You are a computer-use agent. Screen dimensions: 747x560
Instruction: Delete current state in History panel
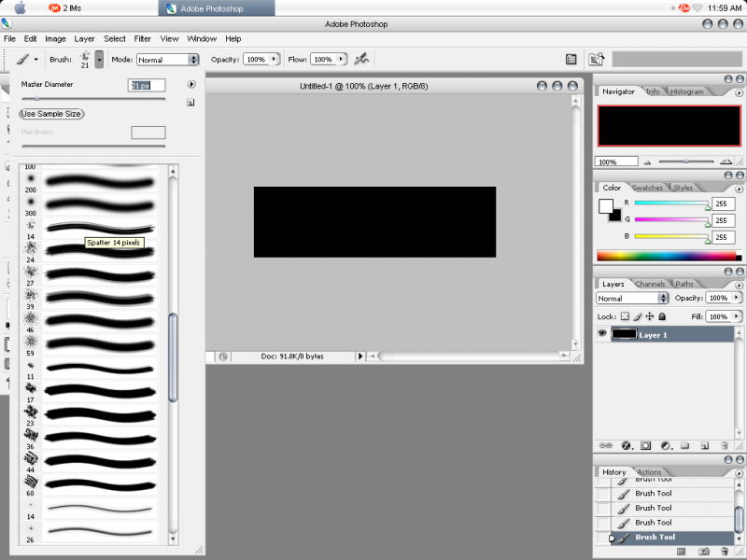tap(725, 552)
